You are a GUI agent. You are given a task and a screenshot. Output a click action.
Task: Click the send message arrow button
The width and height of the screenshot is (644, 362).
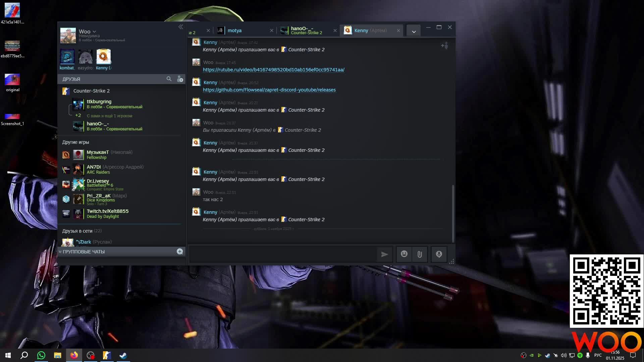[384, 254]
